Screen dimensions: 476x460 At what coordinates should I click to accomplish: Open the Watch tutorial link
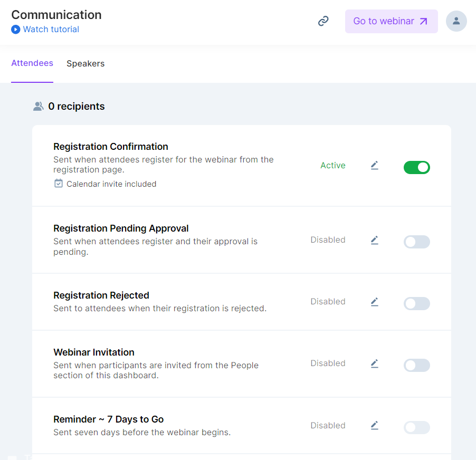51,30
